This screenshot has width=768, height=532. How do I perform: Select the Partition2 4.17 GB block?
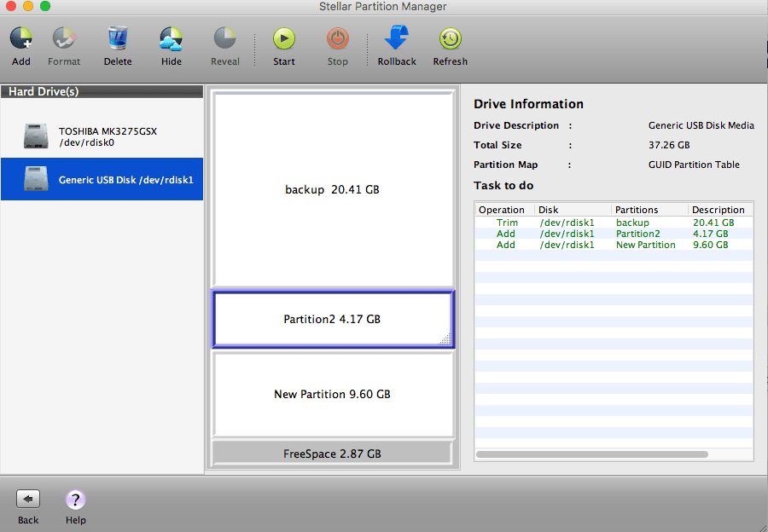(x=333, y=319)
